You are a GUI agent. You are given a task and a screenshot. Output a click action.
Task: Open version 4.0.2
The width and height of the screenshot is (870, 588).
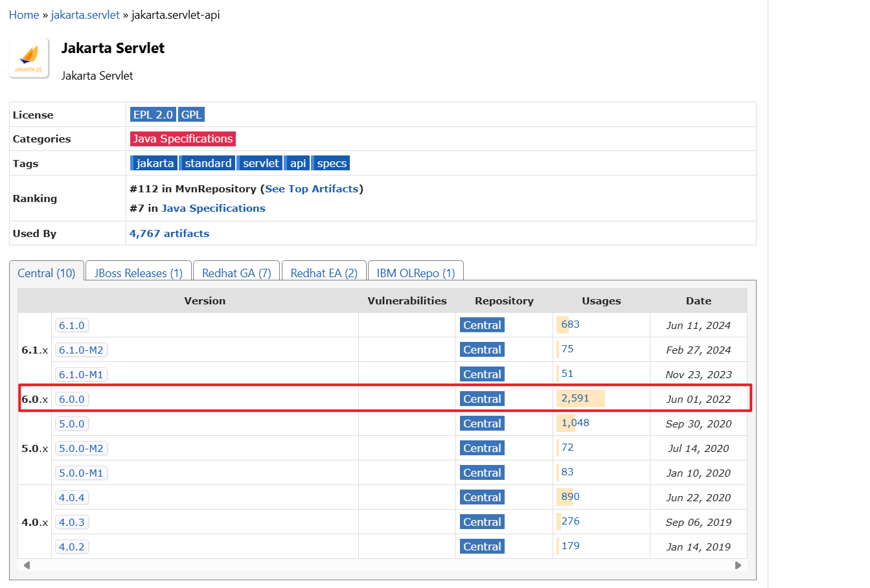71,547
